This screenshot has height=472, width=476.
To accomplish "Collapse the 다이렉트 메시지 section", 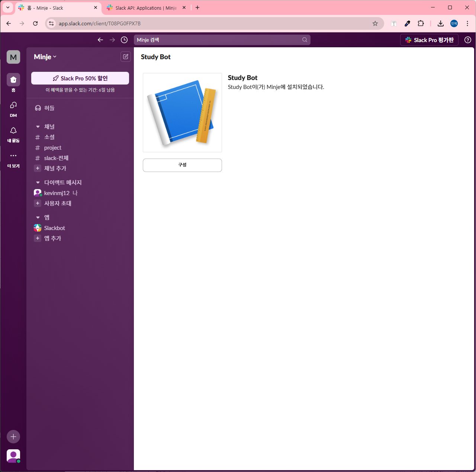I will click(38, 182).
